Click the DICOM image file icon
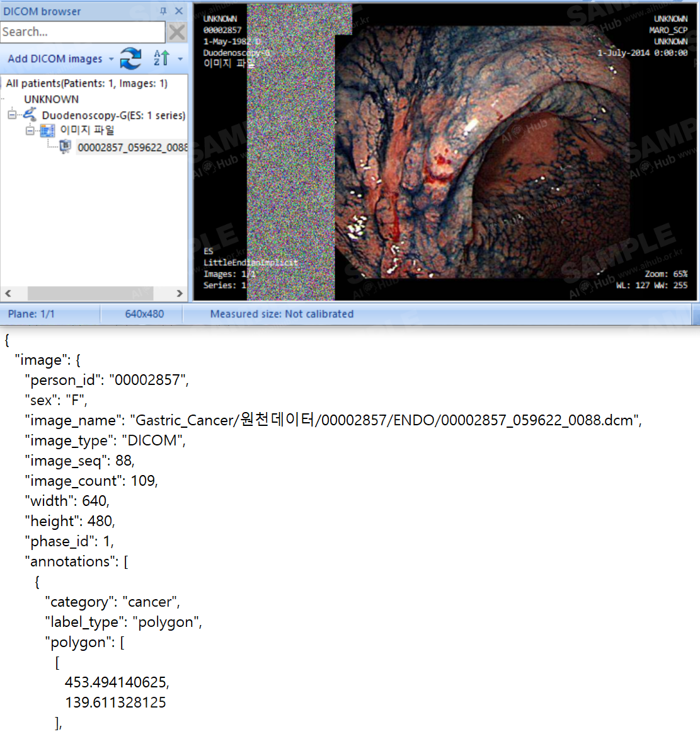Viewport: 700px width, 734px height. [65, 147]
